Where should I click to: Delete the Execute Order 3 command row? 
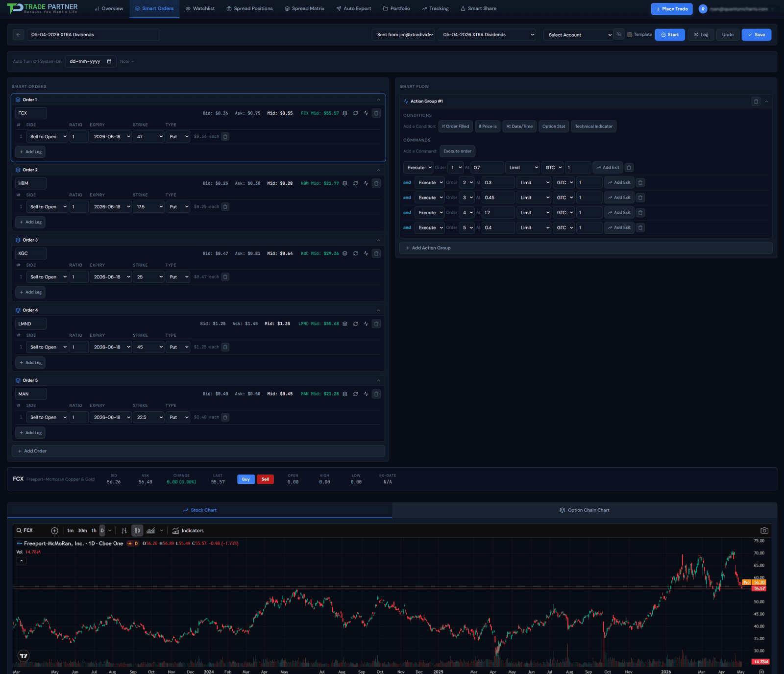point(640,198)
